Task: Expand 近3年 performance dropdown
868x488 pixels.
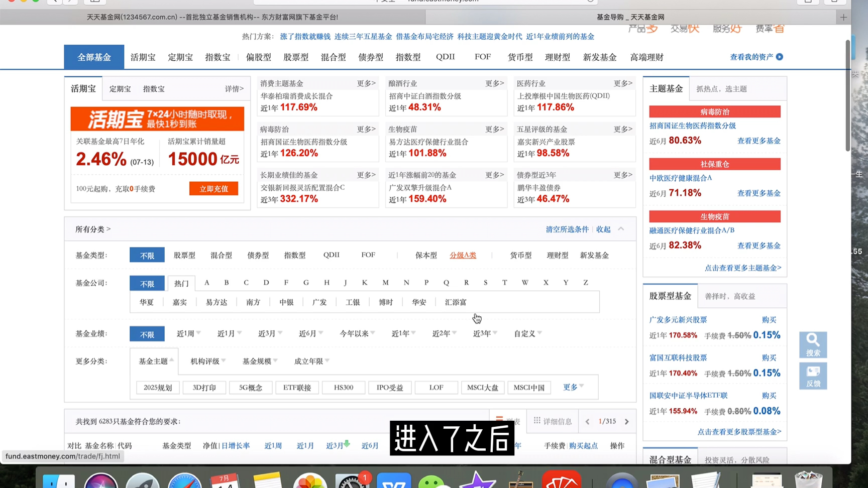Action: 485,333
